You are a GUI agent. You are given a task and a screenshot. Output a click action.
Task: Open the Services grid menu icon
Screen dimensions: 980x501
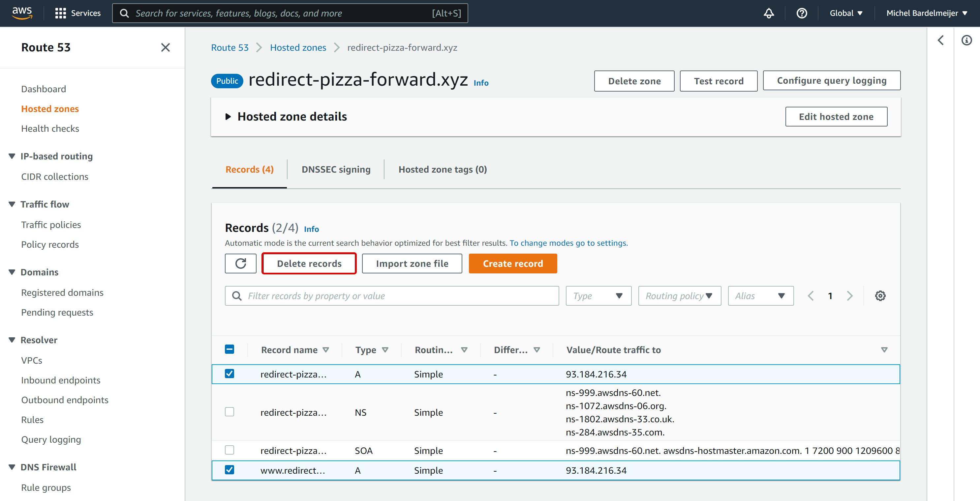60,13
